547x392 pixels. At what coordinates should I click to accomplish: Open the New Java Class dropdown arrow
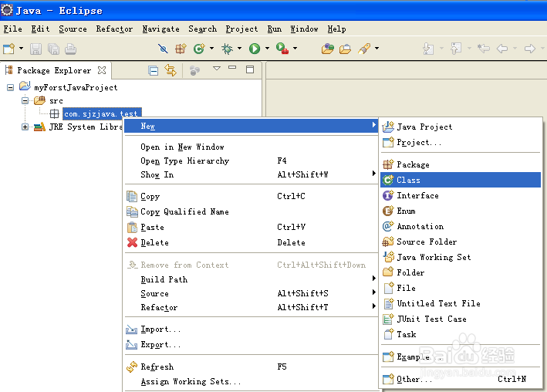211,49
